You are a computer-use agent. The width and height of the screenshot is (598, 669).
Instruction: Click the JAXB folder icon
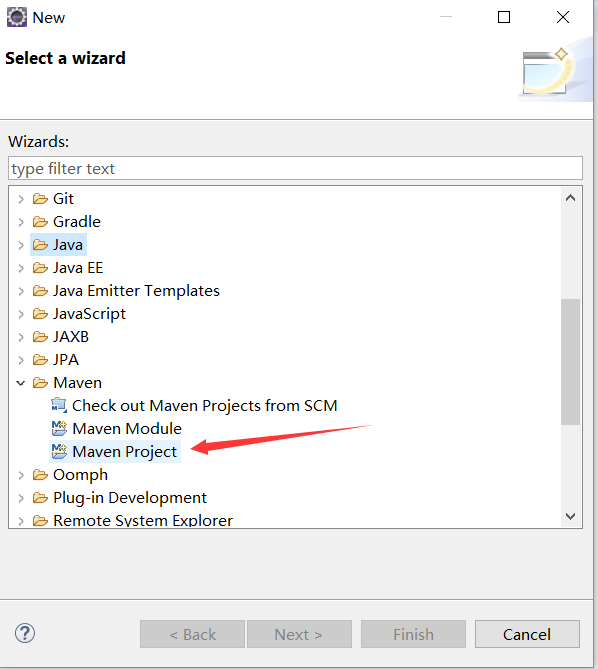point(41,337)
